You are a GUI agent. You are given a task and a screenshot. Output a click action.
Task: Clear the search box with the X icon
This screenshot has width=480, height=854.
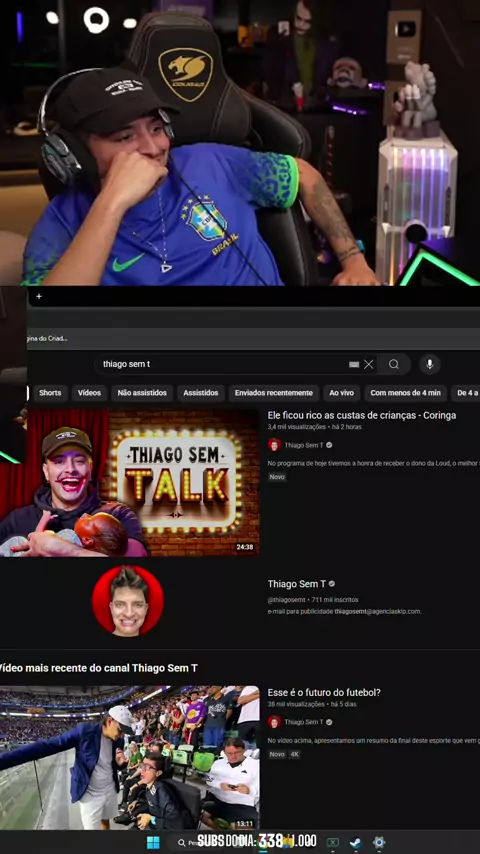[x=369, y=364]
